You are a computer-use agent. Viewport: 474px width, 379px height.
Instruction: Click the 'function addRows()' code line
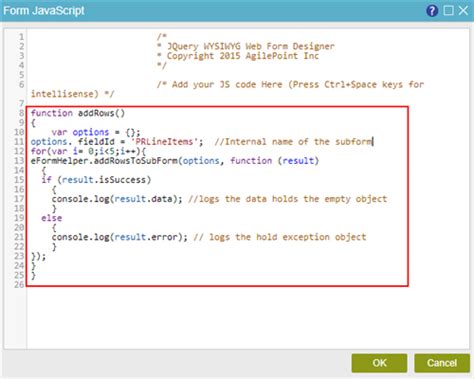point(78,113)
